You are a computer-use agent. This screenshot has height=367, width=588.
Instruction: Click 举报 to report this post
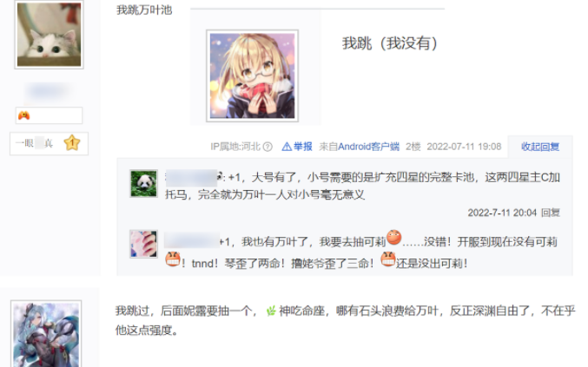point(303,147)
